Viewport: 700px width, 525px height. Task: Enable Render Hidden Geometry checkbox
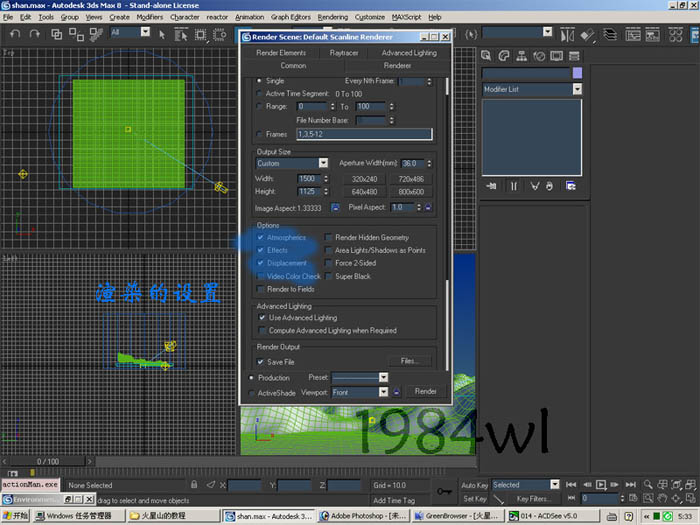tap(329, 237)
